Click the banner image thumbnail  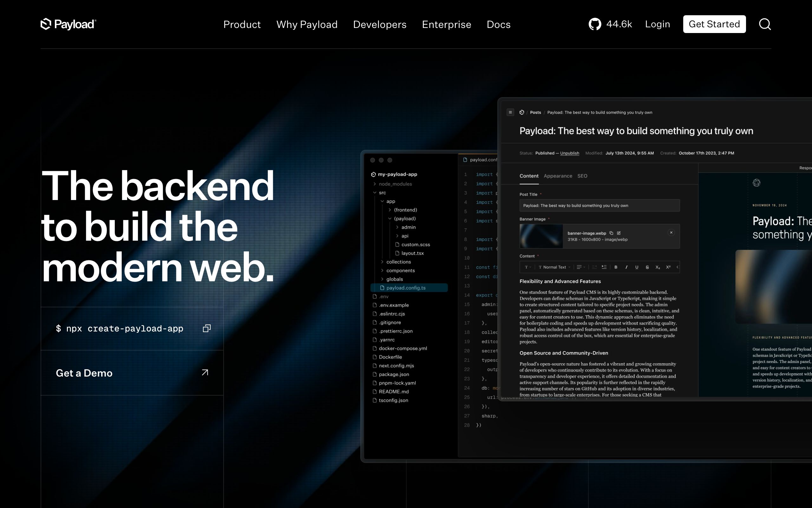[x=541, y=236]
